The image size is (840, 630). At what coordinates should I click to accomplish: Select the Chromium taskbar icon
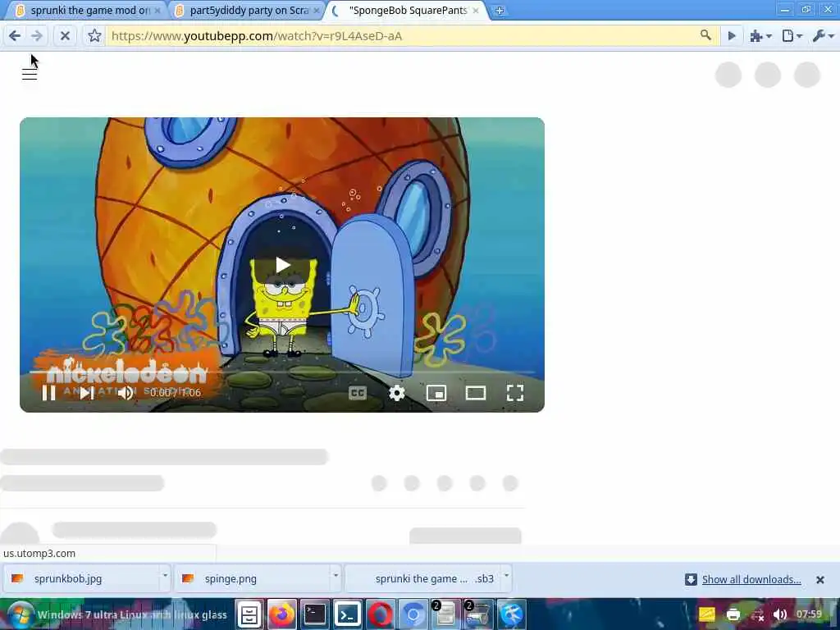tap(413, 614)
